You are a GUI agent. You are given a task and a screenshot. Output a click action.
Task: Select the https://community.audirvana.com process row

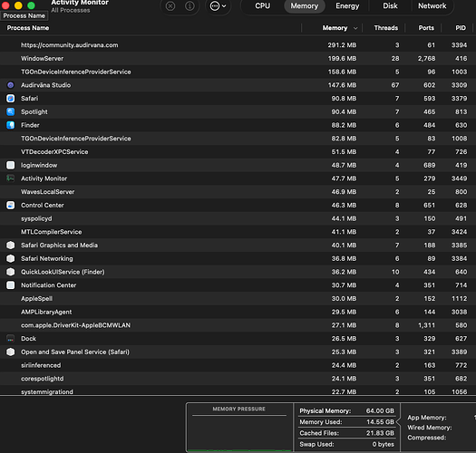pyautogui.click(x=238, y=45)
